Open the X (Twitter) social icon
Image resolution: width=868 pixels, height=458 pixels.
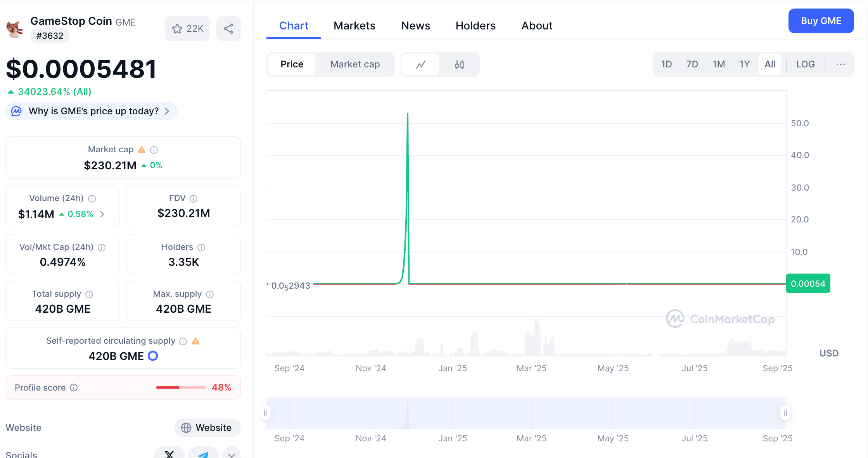click(169, 453)
